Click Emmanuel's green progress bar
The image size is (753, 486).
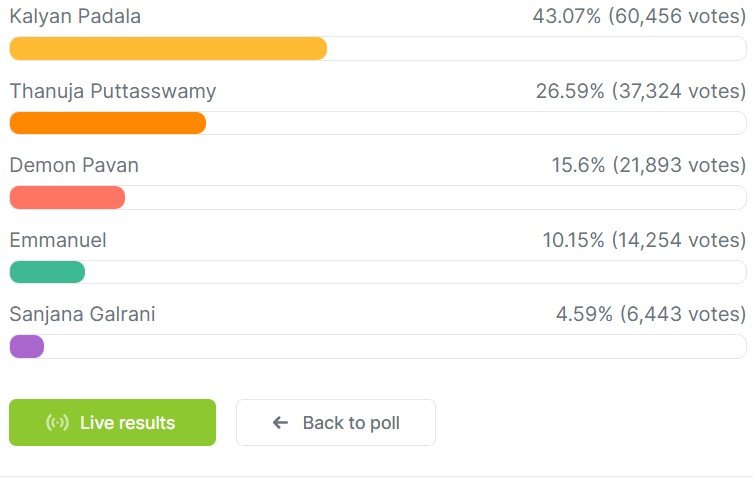(x=47, y=272)
